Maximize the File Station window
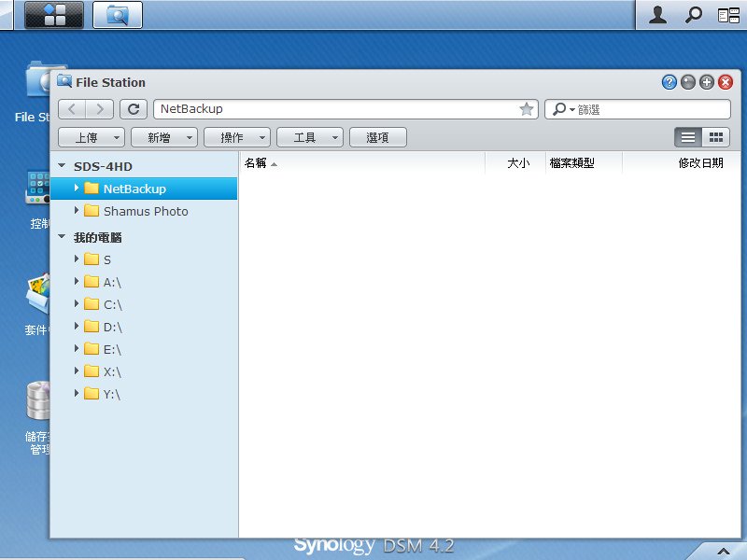 pyautogui.click(x=707, y=82)
